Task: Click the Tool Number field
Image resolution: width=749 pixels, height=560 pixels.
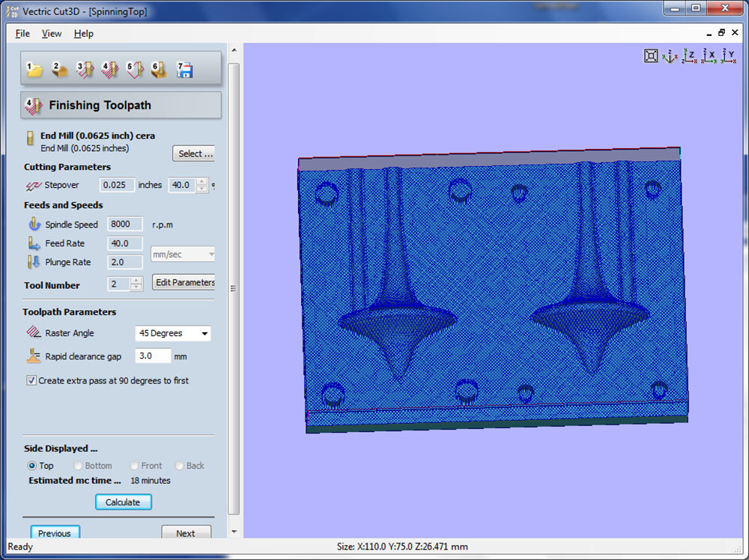Action: (x=119, y=284)
